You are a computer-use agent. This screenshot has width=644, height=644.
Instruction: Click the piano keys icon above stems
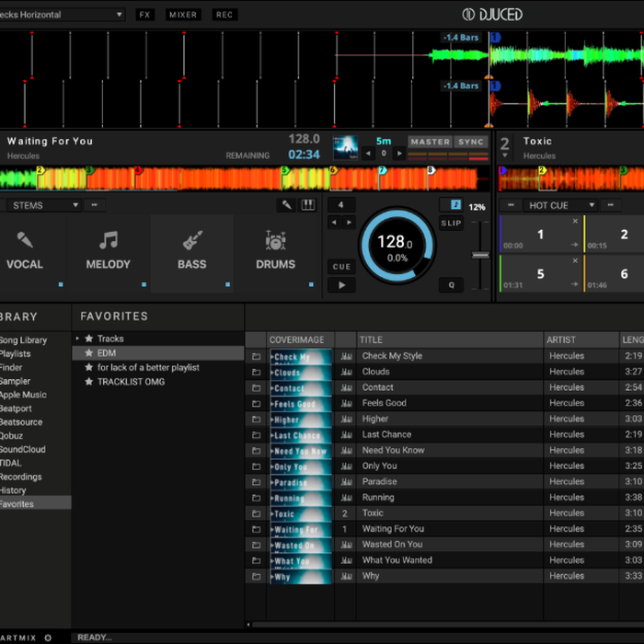308,204
